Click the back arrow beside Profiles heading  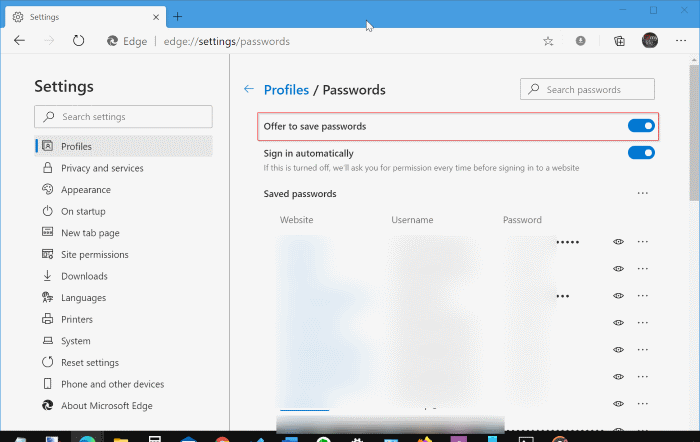point(249,89)
